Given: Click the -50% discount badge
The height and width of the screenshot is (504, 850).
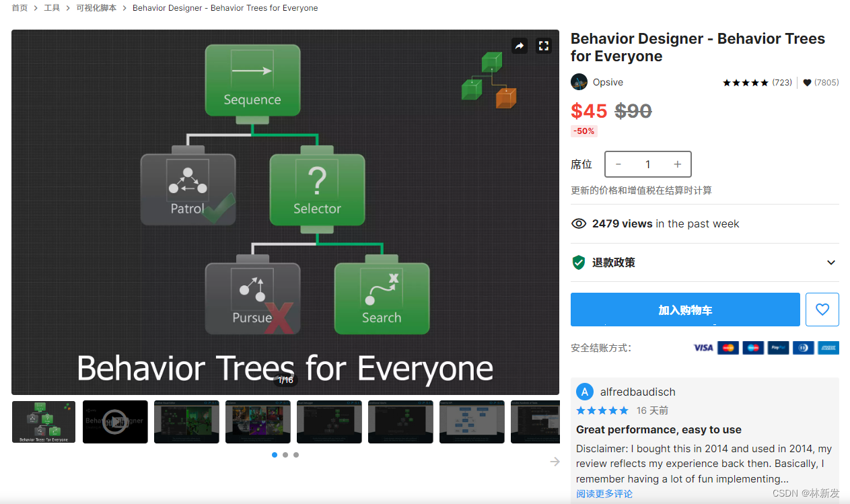Looking at the screenshot, I should (583, 131).
